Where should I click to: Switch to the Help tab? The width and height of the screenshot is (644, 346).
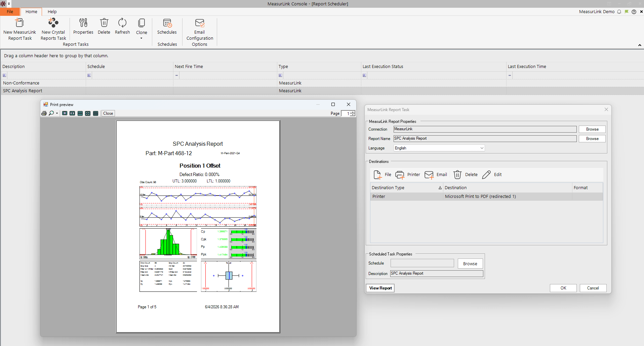pyautogui.click(x=52, y=11)
